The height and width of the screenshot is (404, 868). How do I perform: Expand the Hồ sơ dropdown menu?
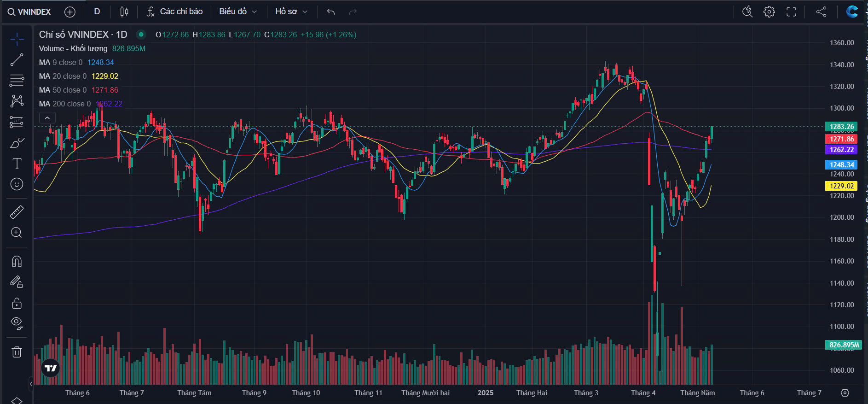click(291, 12)
